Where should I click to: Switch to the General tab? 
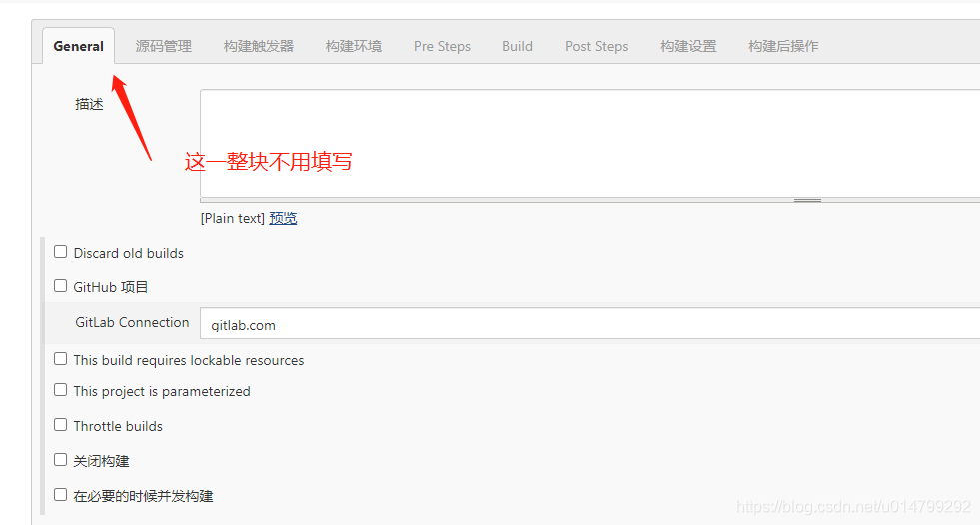(78, 46)
